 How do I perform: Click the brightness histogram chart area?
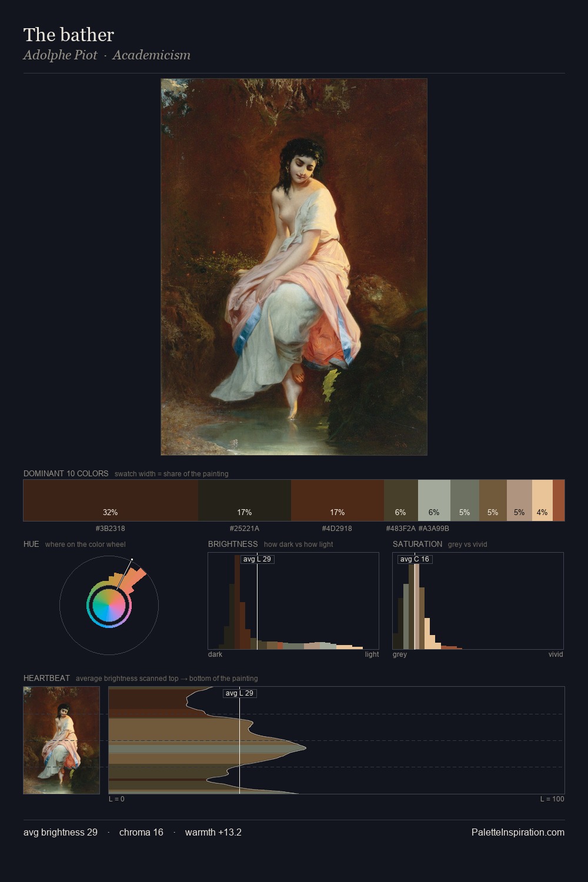click(x=293, y=601)
